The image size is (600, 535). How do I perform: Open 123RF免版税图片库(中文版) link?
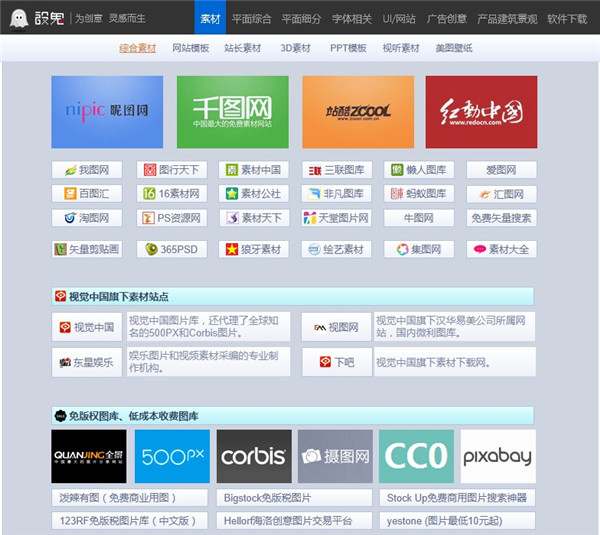tap(130, 520)
